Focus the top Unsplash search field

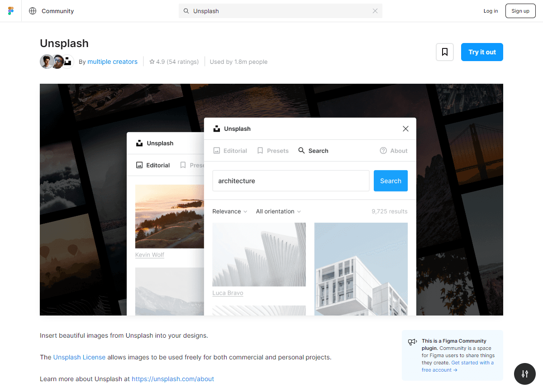[281, 11]
